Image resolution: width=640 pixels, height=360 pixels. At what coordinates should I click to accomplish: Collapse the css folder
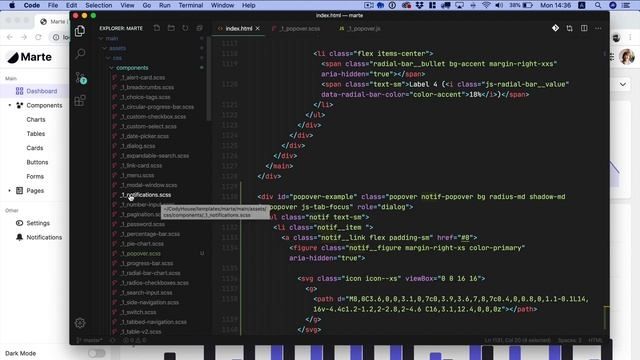(x=108, y=58)
